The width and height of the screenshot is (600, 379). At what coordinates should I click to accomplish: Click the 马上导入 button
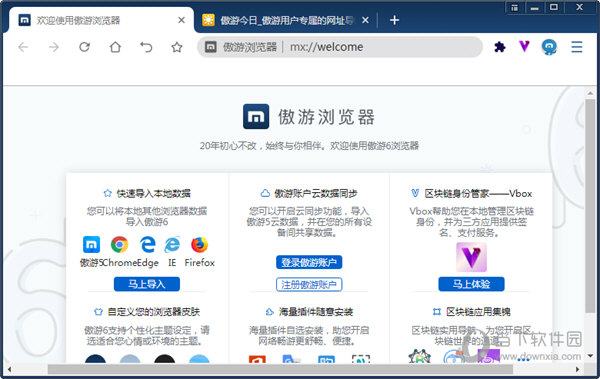click(x=147, y=284)
